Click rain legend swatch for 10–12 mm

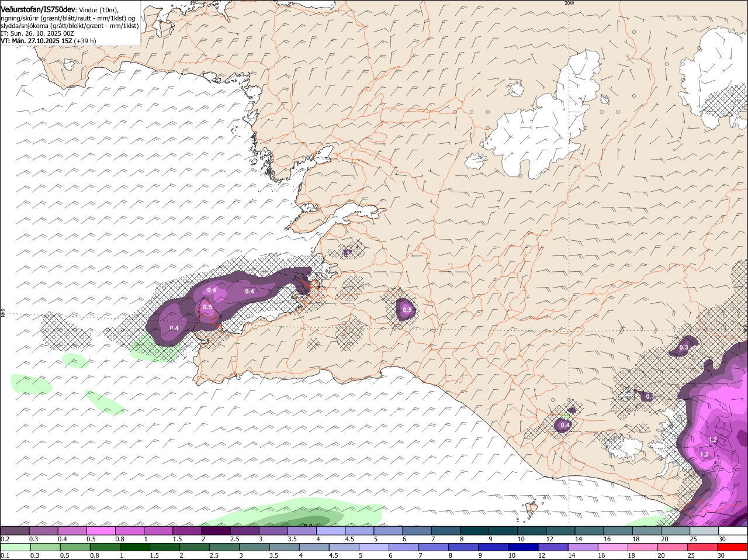522,547
